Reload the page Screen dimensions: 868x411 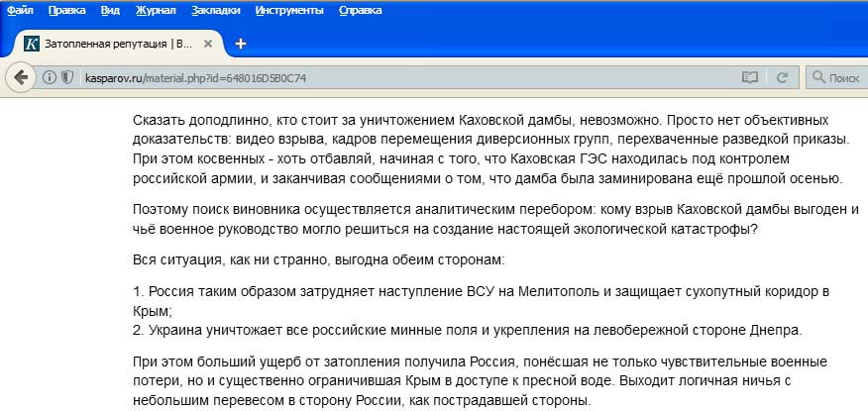click(x=782, y=78)
